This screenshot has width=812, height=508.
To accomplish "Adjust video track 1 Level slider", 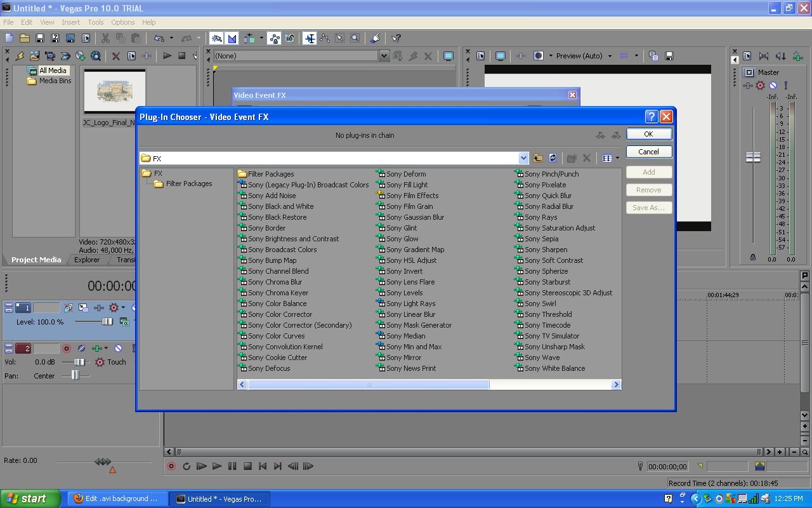I will (x=107, y=322).
